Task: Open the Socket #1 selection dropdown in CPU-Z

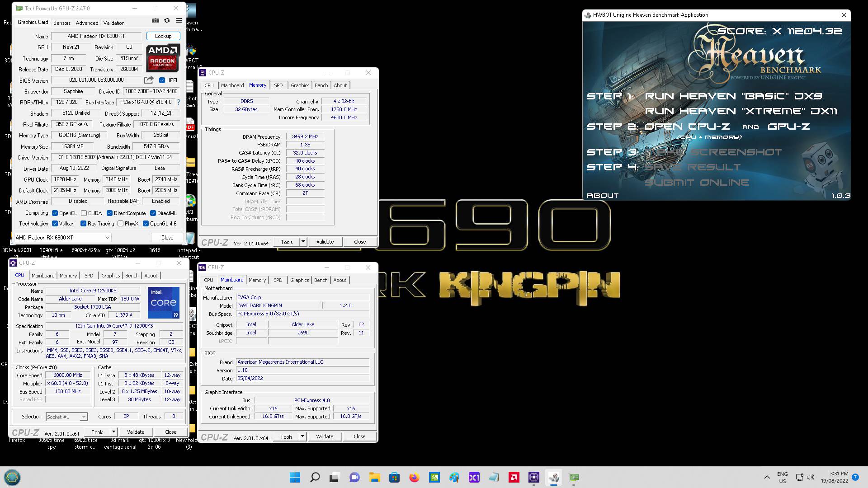Action: pyautogui.click(x=66, y=417)
